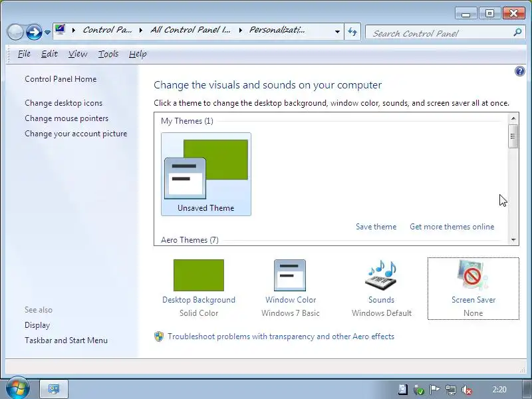Click the 'None' text under Screen Saver
Viewport: 532px width, 399px height.
pyautogui.click(x=473, y=313)
